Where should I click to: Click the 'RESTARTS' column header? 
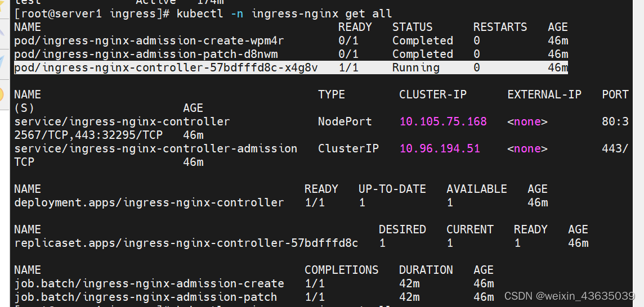500,27
